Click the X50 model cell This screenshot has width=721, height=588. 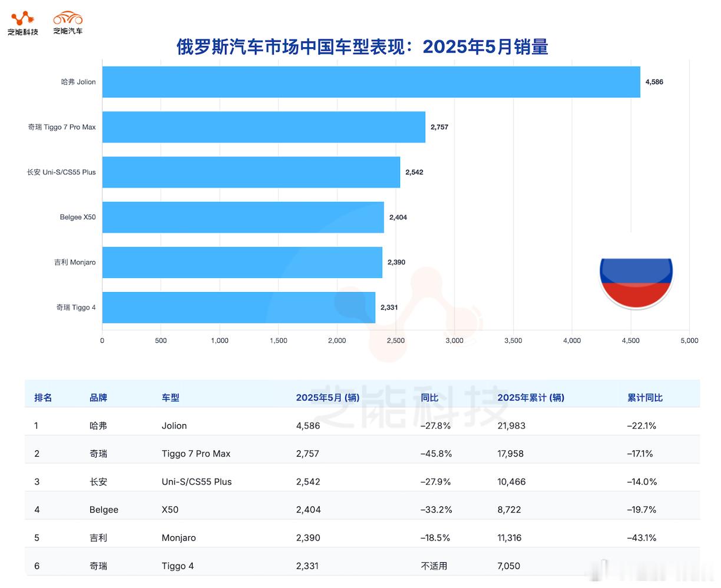(170, 510)
